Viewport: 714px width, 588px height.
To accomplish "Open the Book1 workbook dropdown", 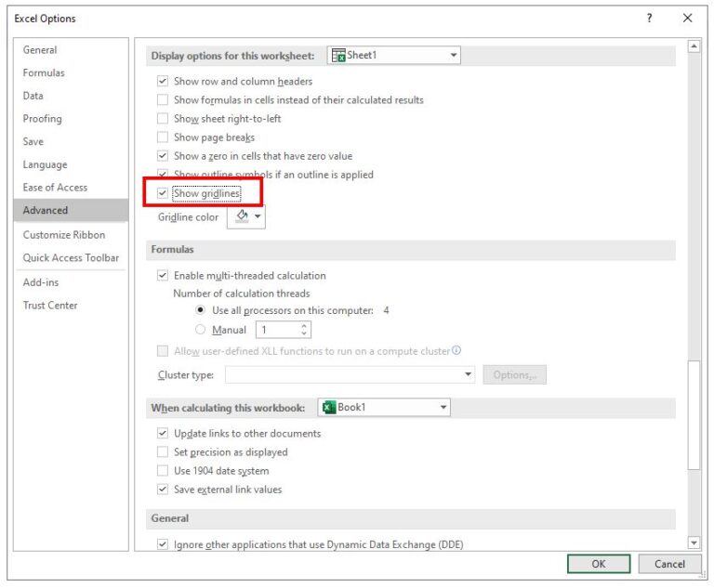I will point(384,407).
